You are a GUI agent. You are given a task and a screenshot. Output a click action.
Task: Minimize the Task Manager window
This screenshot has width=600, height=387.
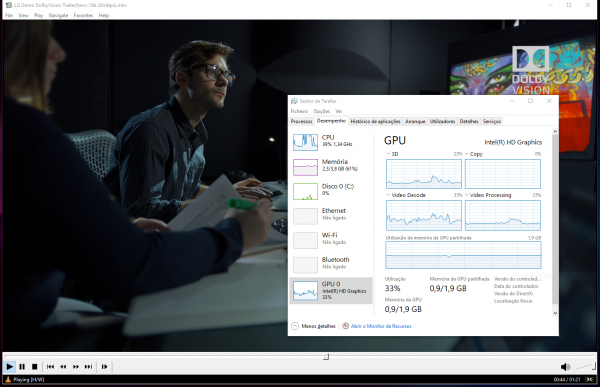point(512,101)
